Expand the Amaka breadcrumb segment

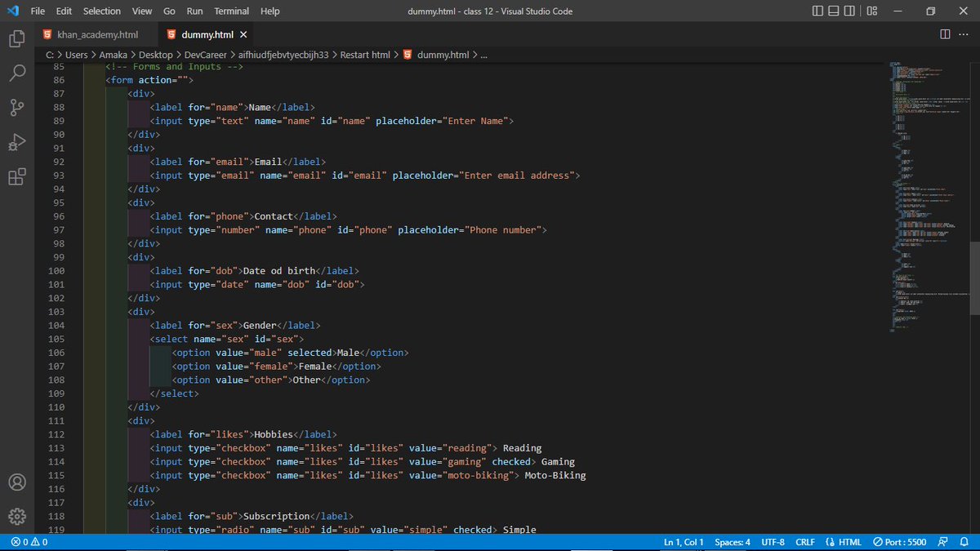coord(113,55)
